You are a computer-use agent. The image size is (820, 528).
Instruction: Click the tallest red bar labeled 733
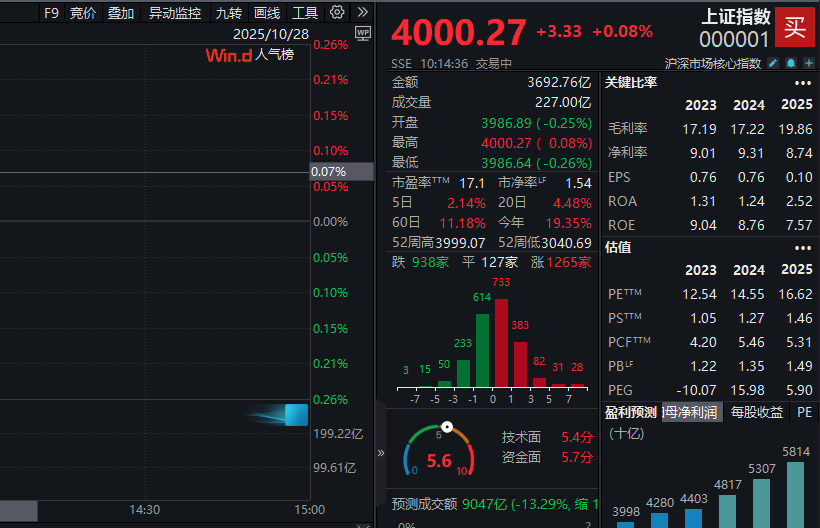click(501, 342)
